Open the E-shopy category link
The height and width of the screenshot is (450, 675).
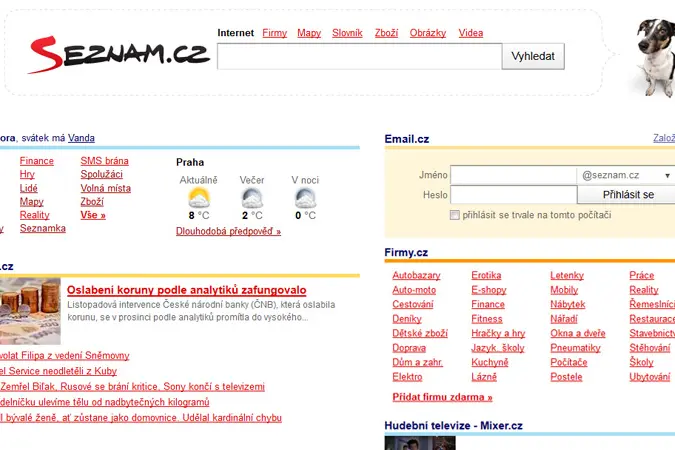pyautogui.click(x=489, y=290)
